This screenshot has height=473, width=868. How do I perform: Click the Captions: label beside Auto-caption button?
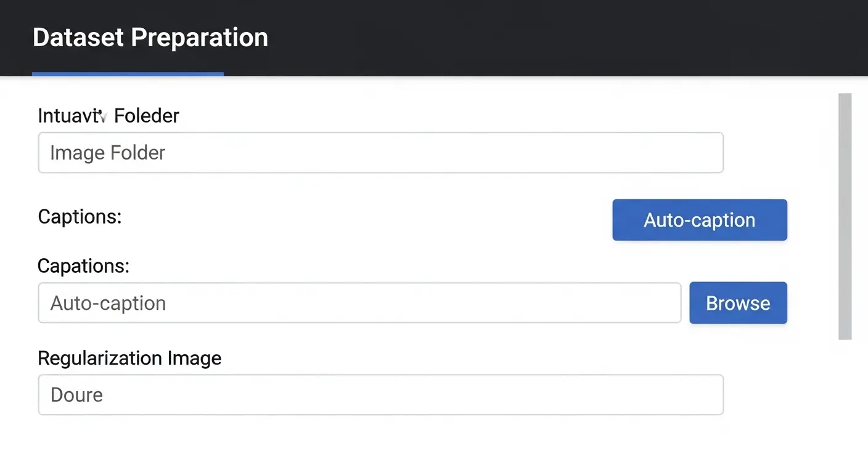80,217
